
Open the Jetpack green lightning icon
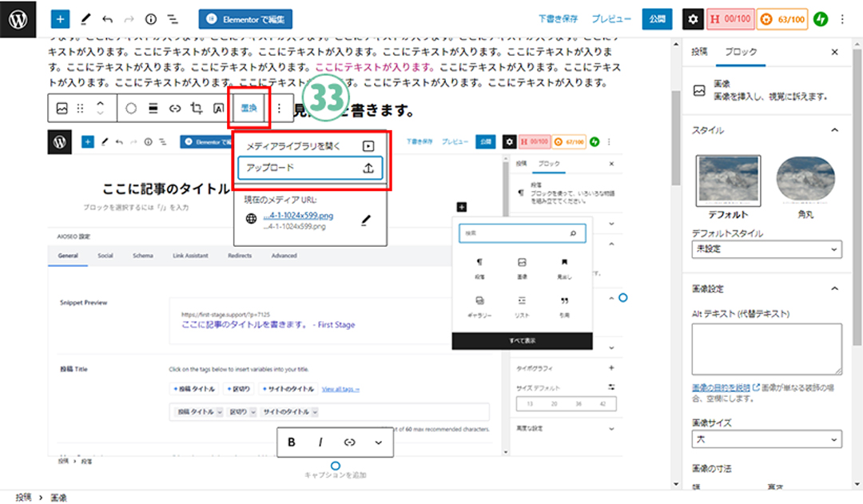pyautogui.click(x=821, y=18)
